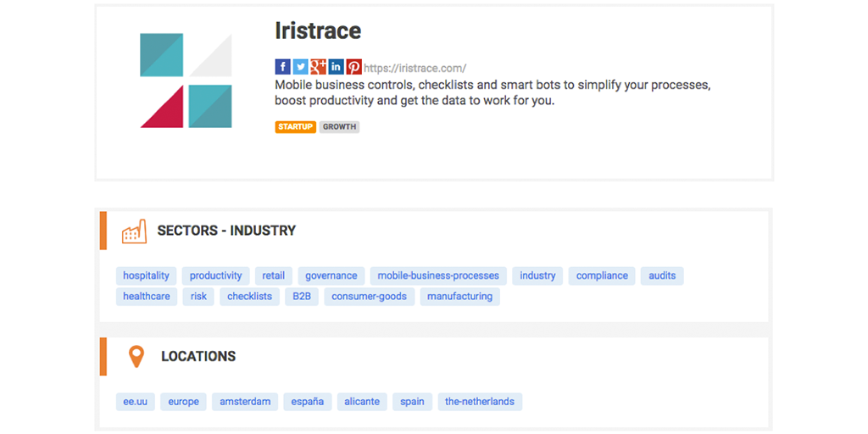The width and height of the screenshot is (868, 434).
Task: Filter by the amsterdam location tag
Action: click(x=245, y=402)
